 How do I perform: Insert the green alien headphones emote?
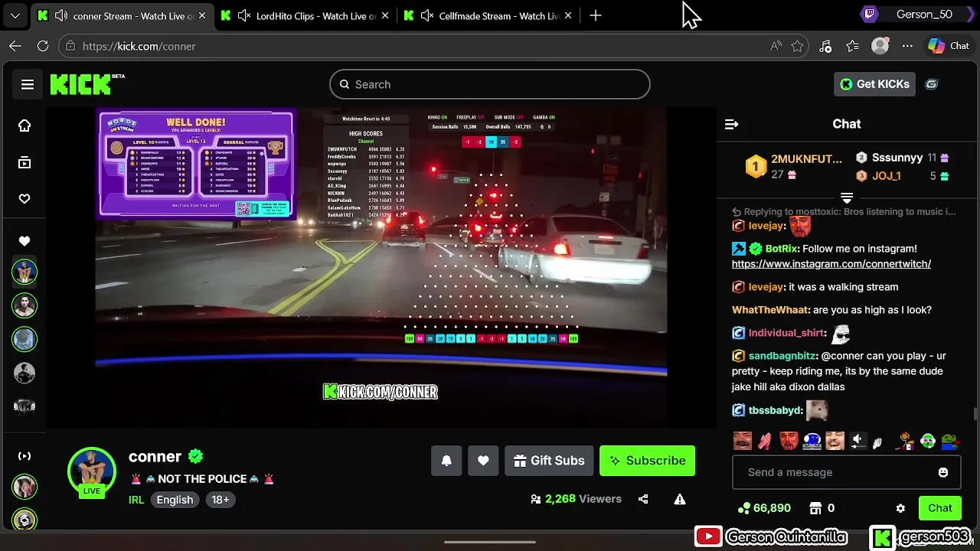(x=928, y=441)
